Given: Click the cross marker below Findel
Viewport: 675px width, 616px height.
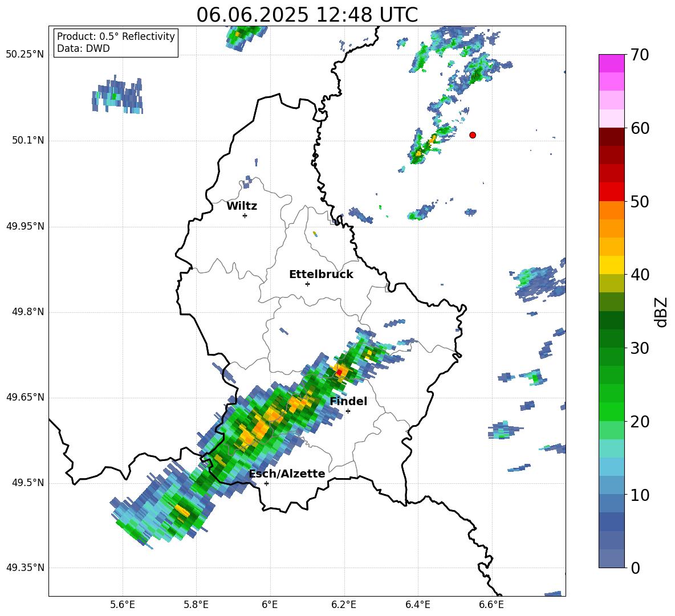Looking at the screenshot, I should pyautogui.click(x=348, y=411).
